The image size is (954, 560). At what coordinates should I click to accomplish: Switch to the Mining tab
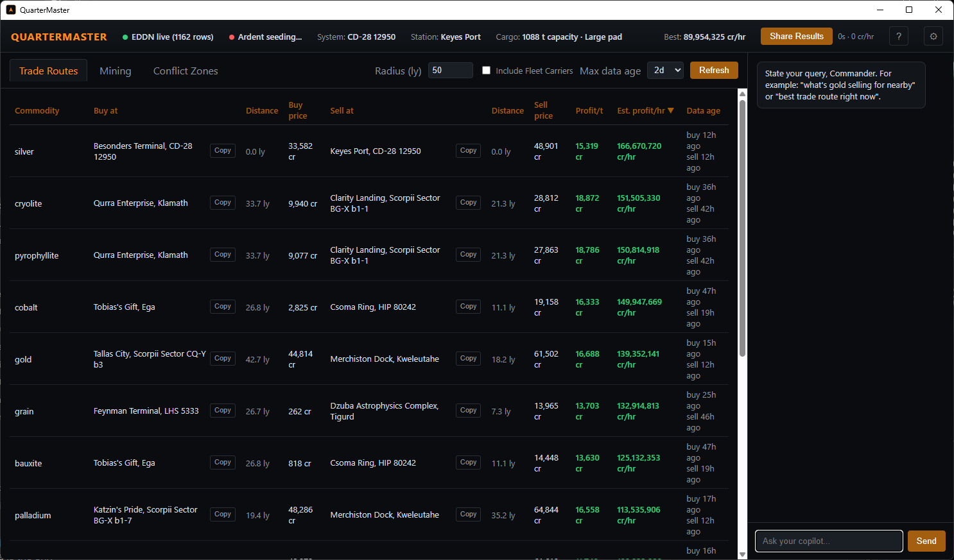116,71
